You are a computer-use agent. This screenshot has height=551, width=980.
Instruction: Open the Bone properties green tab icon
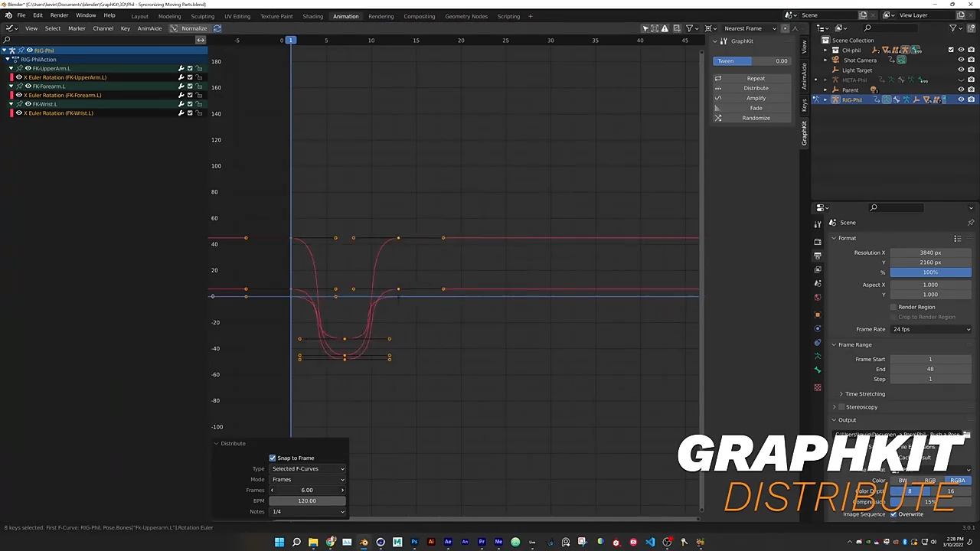coord(818,370)
